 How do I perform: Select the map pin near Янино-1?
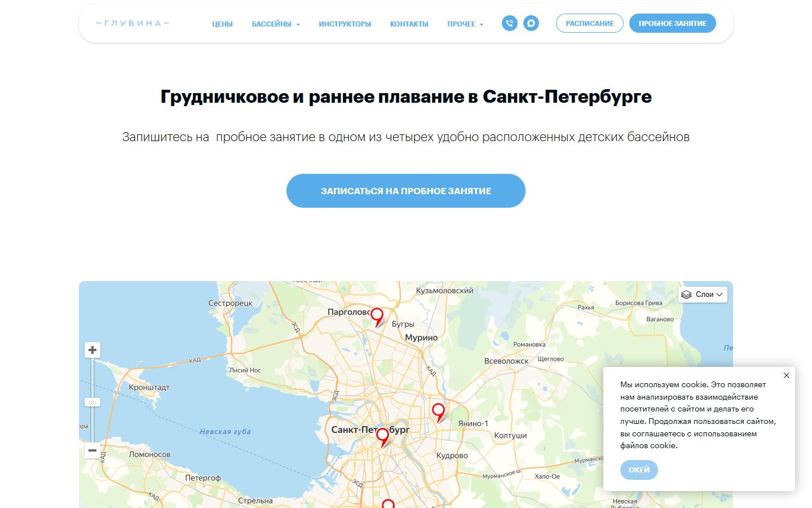coord(438,413)
